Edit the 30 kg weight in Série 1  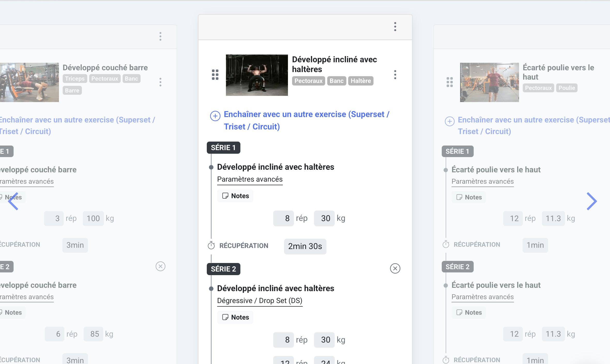(x=324, y=219)
